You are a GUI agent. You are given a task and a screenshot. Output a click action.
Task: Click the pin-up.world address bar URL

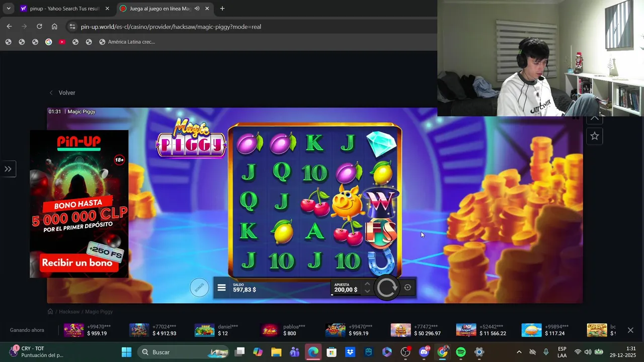pos(171,27)
